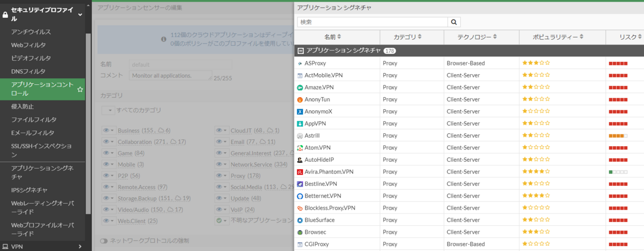Click the Avira.Phantom.VPN application icon
Image resolution: width=644 pixels, height=251 pixels.
click(x=300, y=172)
